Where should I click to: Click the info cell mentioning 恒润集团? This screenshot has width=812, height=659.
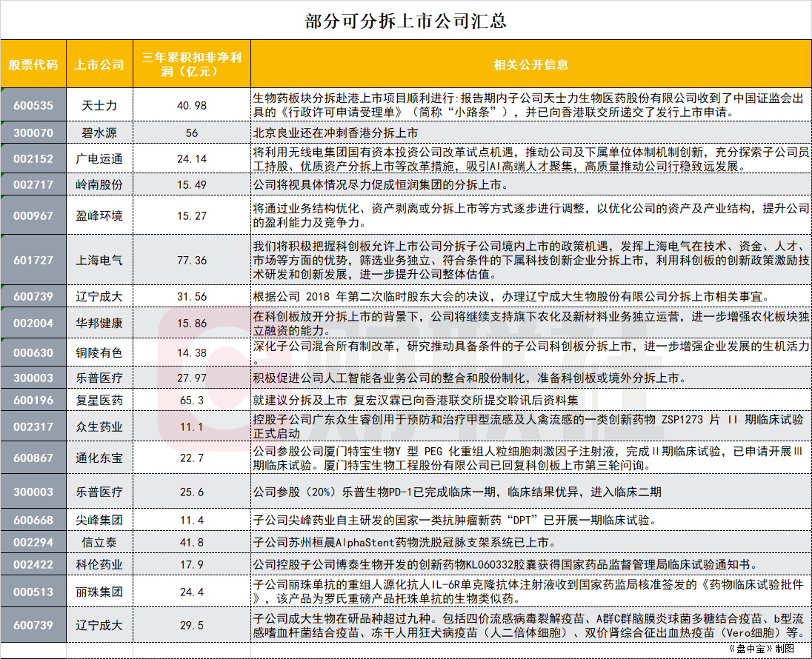click(x=530, y=184)
